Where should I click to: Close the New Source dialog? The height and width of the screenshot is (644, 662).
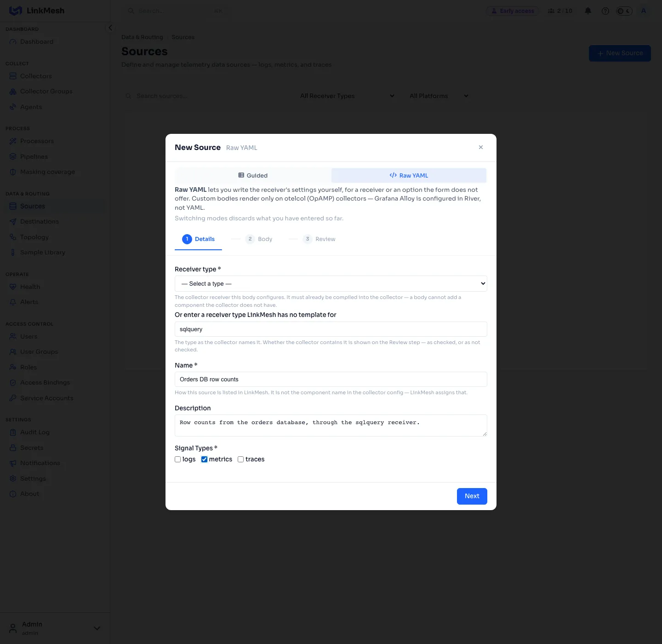481,147
